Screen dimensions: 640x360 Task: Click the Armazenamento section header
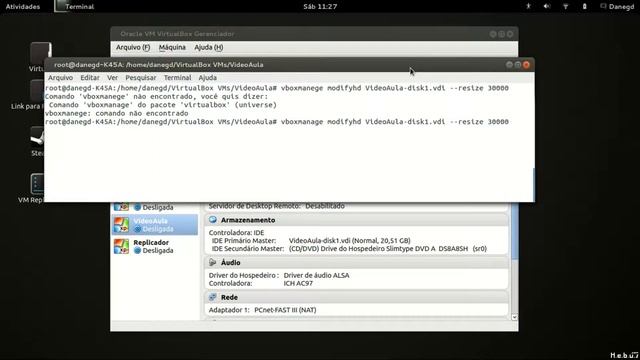(x=356, y=220)
